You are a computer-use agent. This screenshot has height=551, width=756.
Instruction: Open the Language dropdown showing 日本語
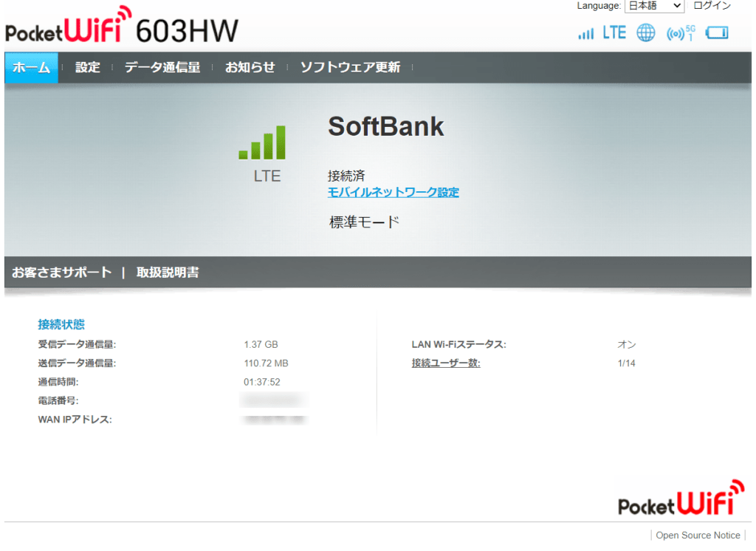[x=654, y=6]
